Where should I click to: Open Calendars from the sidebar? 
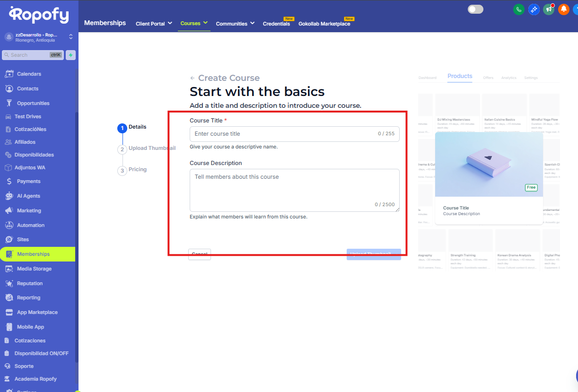click(x=29, y=74)
